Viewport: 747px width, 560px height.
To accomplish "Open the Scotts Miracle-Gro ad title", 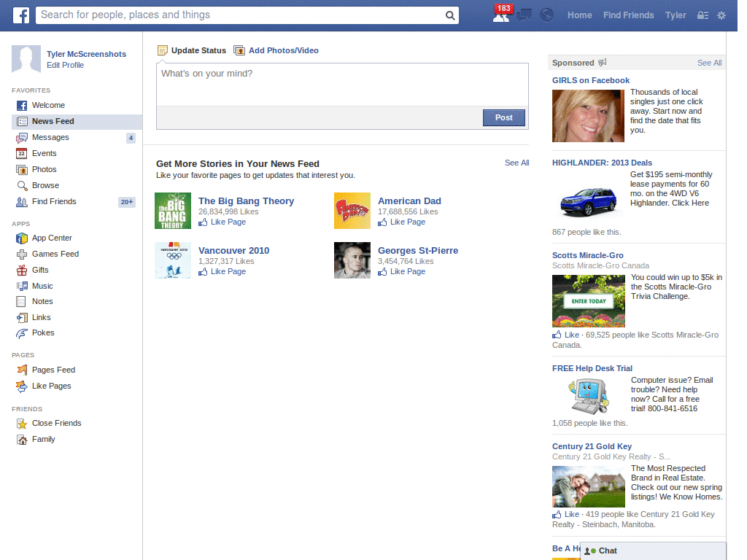I will pos(588,256).
